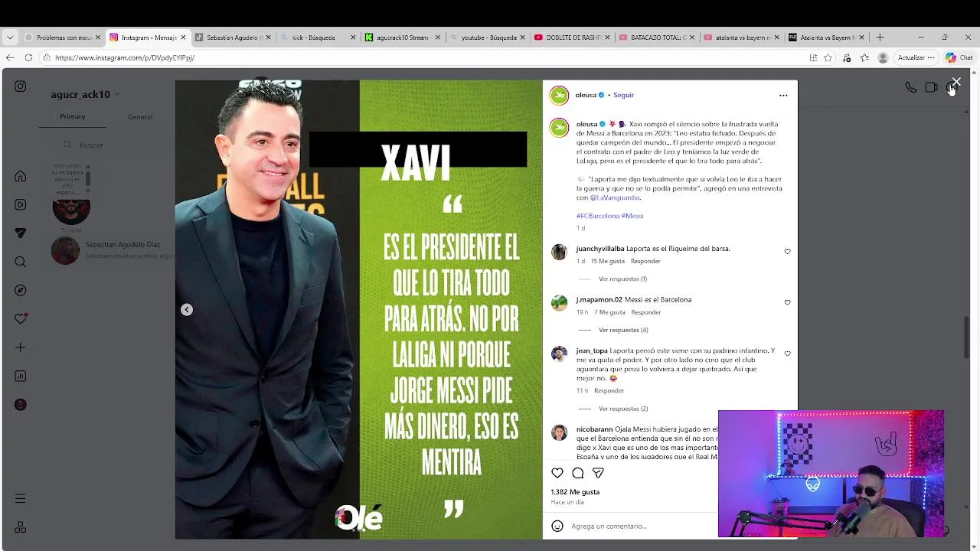Open the profile avatar in the sidebar
This screenshot has width=980, height=551.
coord(21,405)
